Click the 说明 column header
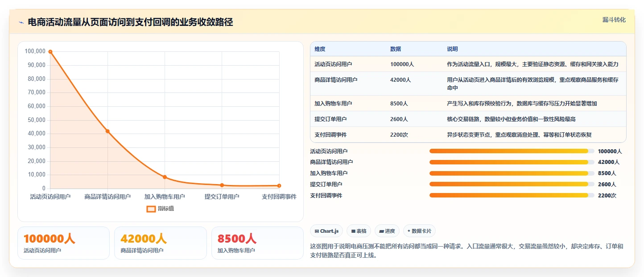The image size is (644, 277). (x=452, y=49)
